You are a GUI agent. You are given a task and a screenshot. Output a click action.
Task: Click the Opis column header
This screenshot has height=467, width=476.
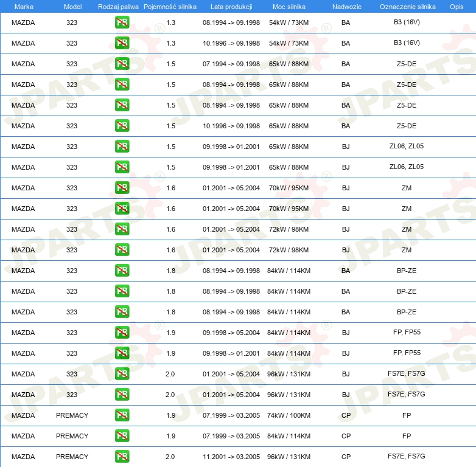[457, 7]
